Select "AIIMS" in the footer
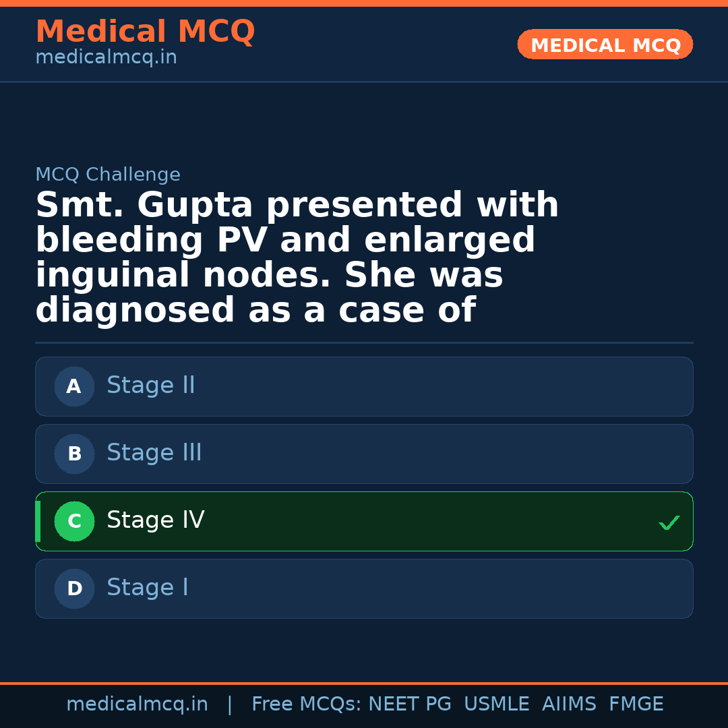Screen dimensions: 728x728 [569, 704]
